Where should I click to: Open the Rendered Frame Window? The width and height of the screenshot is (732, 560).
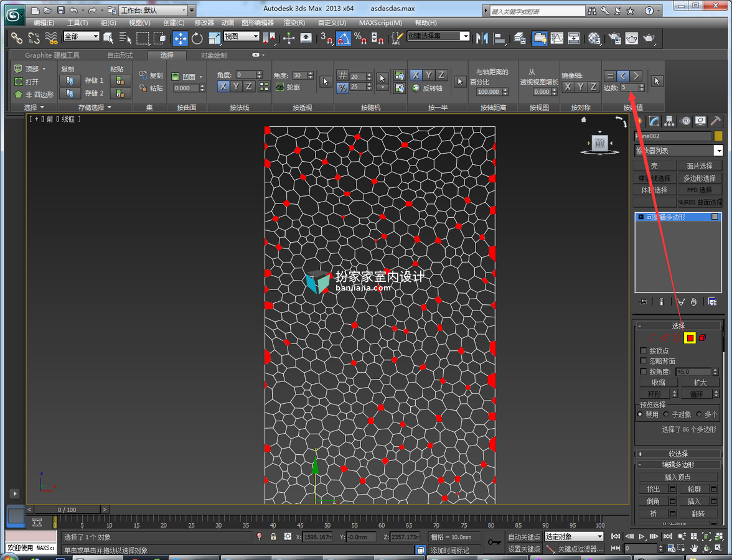click(x=632, y=39)
